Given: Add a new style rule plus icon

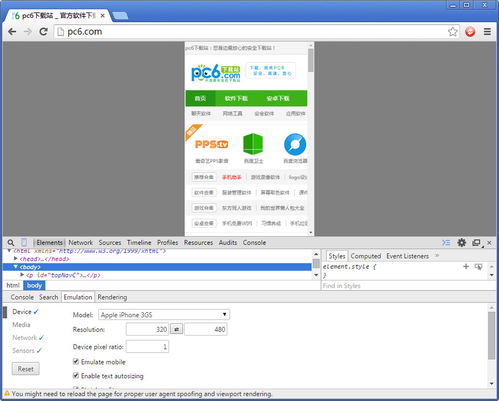Looking at the screenshot, I should [x=466, y=266].
